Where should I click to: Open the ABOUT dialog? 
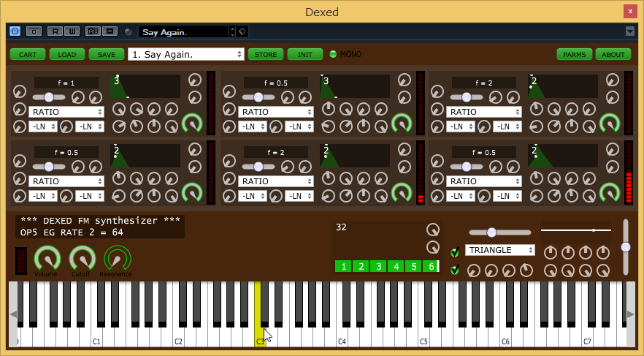point(613,54)
